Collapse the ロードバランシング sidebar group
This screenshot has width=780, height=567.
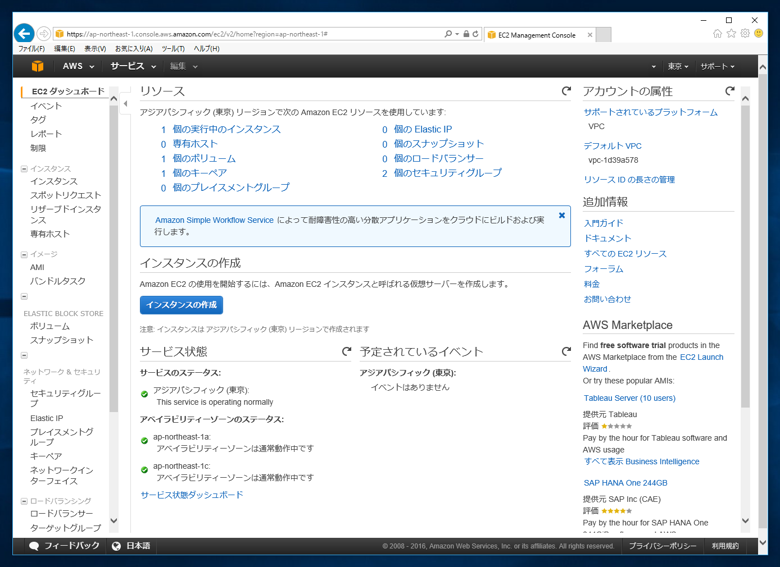[x=24, y=501]
